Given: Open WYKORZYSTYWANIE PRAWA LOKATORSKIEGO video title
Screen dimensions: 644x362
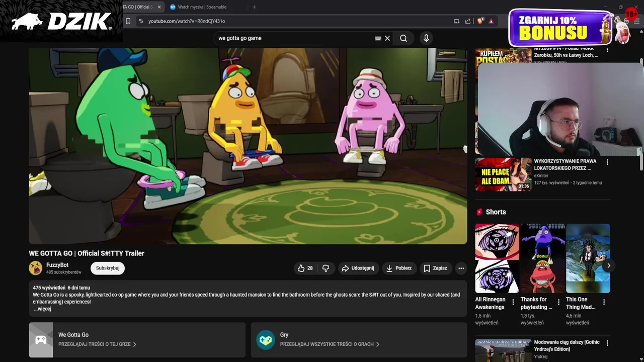Looking at the screenshot, I should coord(565,164).
